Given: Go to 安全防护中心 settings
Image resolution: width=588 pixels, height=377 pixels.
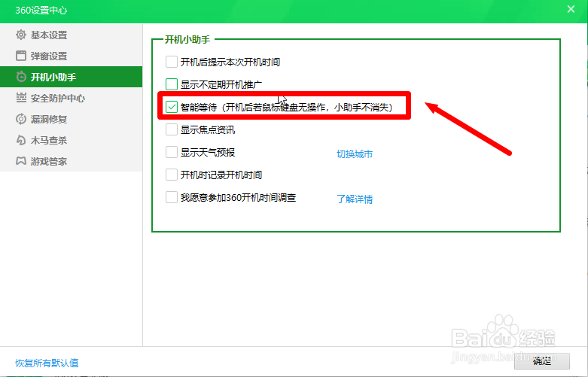Looking at the screenshot, I should [x=72, y=98].
